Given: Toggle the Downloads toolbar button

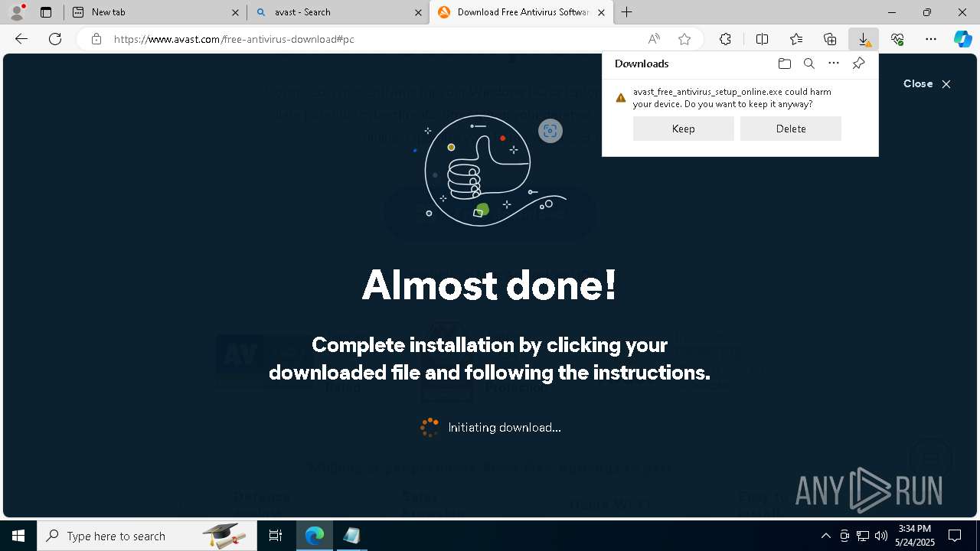Looking at the screenshot, I should (x=864, y=39).
